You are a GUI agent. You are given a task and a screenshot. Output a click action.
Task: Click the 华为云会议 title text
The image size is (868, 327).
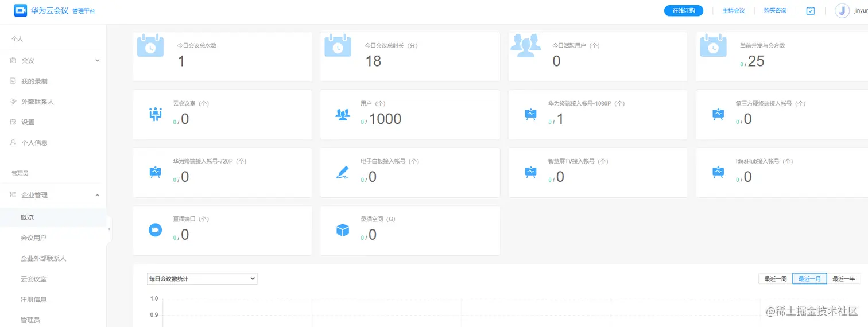(51, 10)
